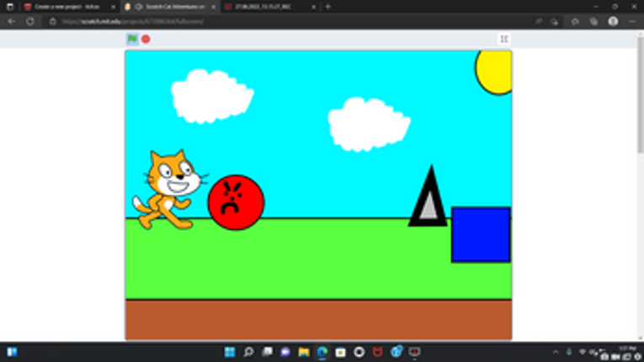Open Microsoft Edge on the taskbar

pyautogui.click(x=322, y=352)
